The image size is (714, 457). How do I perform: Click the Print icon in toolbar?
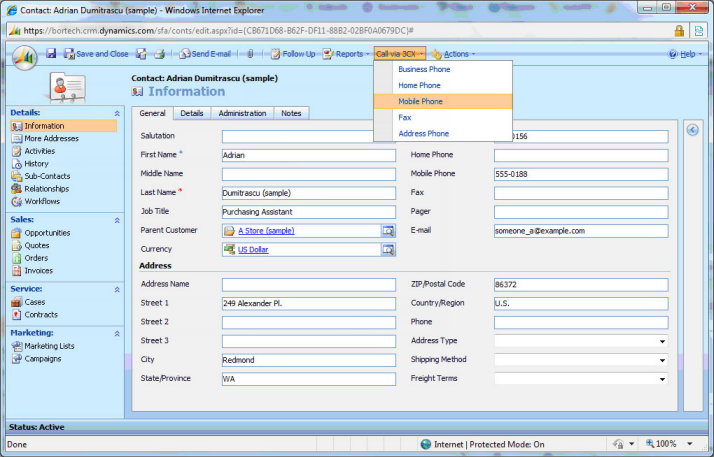pos(159,54)
